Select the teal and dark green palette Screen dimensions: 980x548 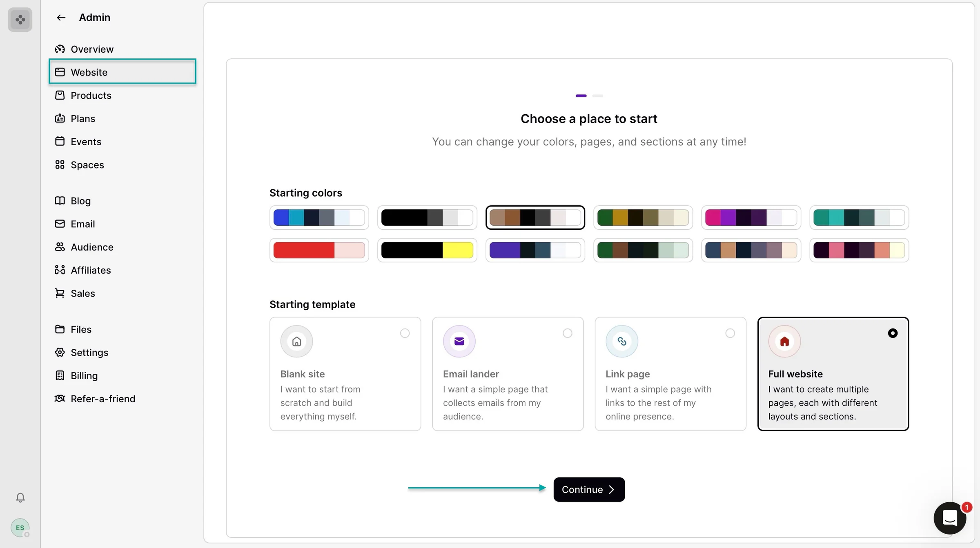859,217
